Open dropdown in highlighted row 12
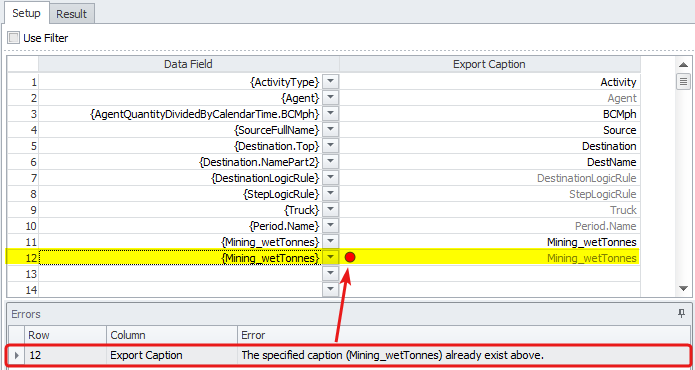The image size is (695, 370). pos(330,257)
